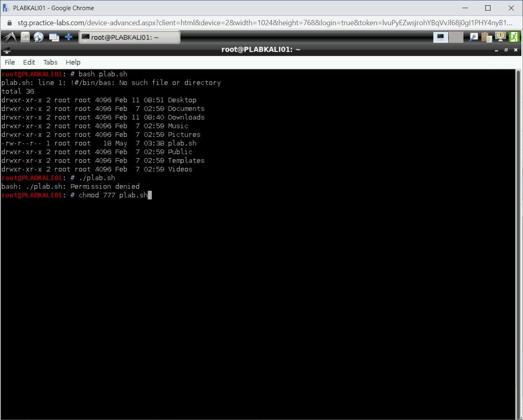Switch to the second empty workspace
The image size is (523, 420).
tap(456, 37)
